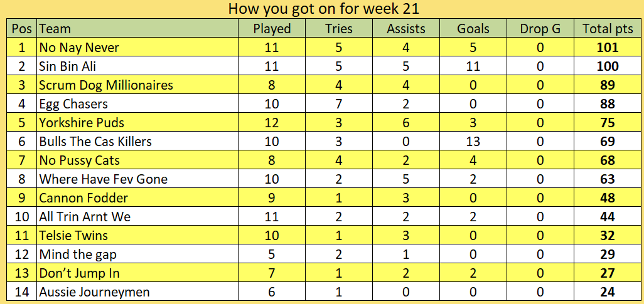The image size is (644, 304).
Task: Select the Goals column header
Action: click(x=473, y=28)
